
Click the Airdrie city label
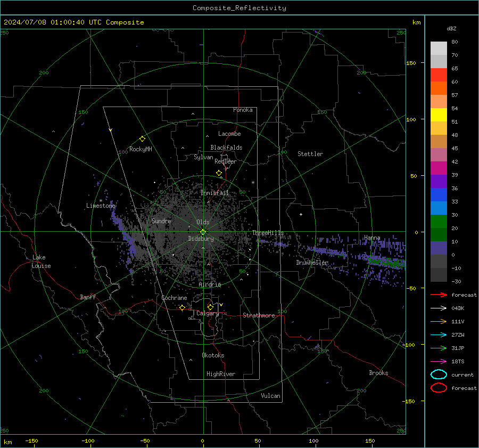pos(210,284)
